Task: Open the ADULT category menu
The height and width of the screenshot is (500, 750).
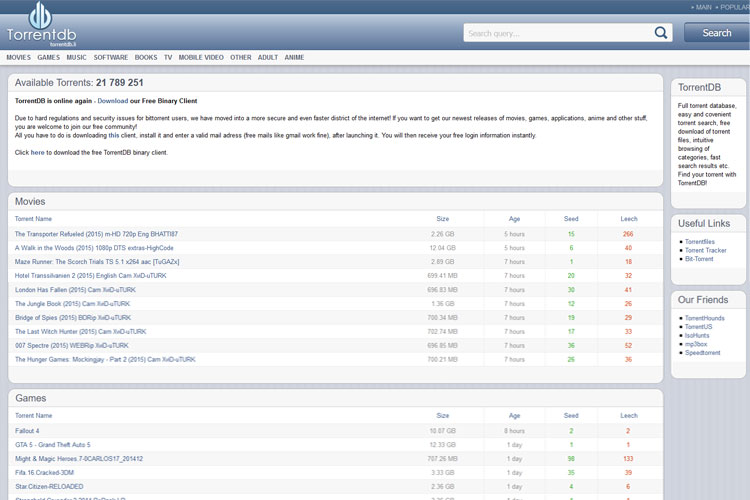Action: [x=268, y=57]
